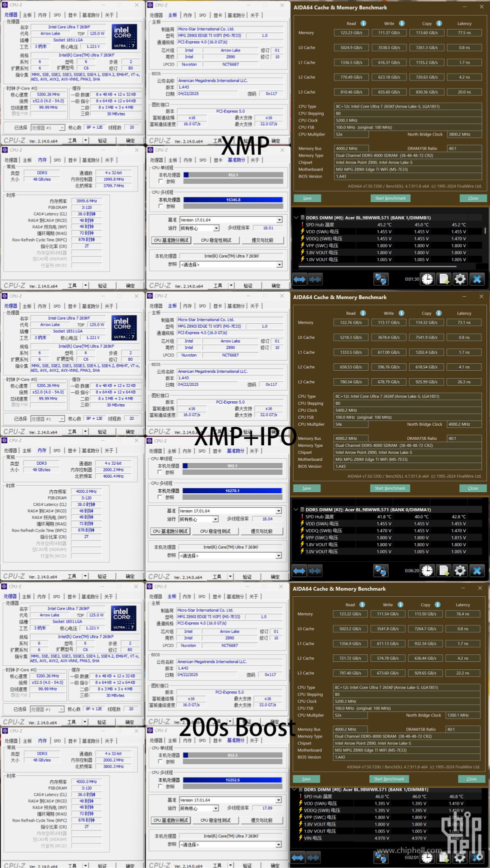Click Start Benchmark under the 73.1 ns result
This screenshot has width=490, height=868.
390,488
